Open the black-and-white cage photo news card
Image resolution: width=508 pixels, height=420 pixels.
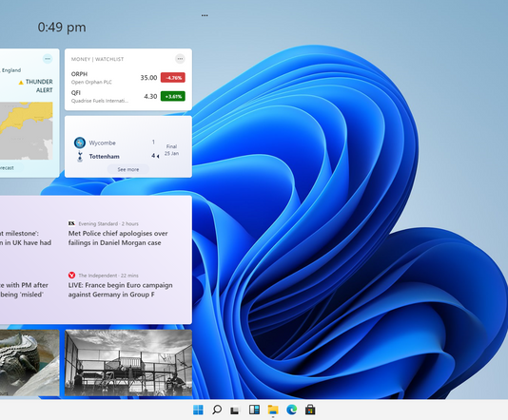(128, 363)
